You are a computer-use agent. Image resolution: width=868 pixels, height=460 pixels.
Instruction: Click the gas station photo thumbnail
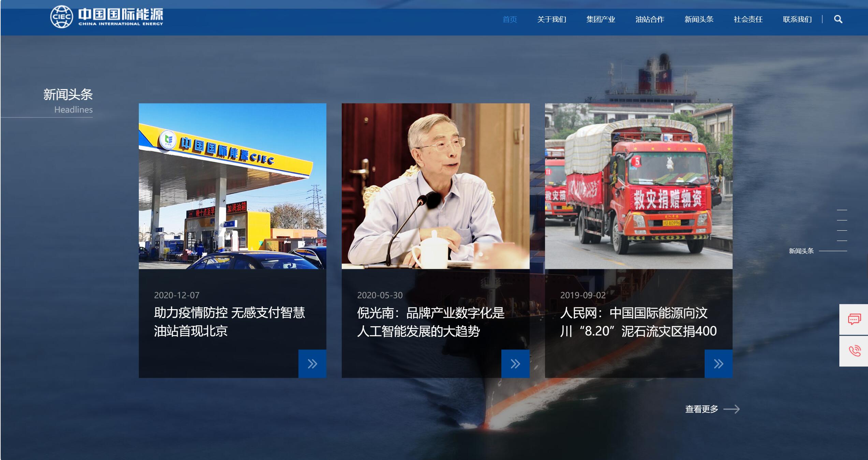tap(233, 186)
